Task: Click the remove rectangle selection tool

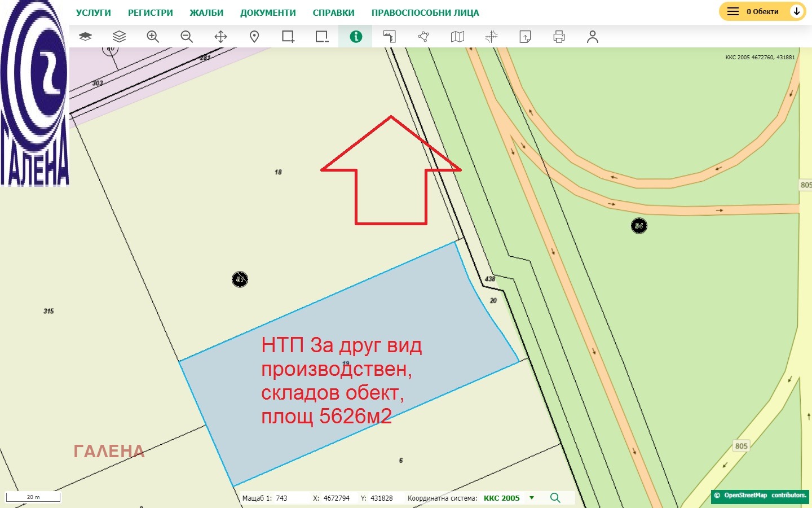Action: 322,37
